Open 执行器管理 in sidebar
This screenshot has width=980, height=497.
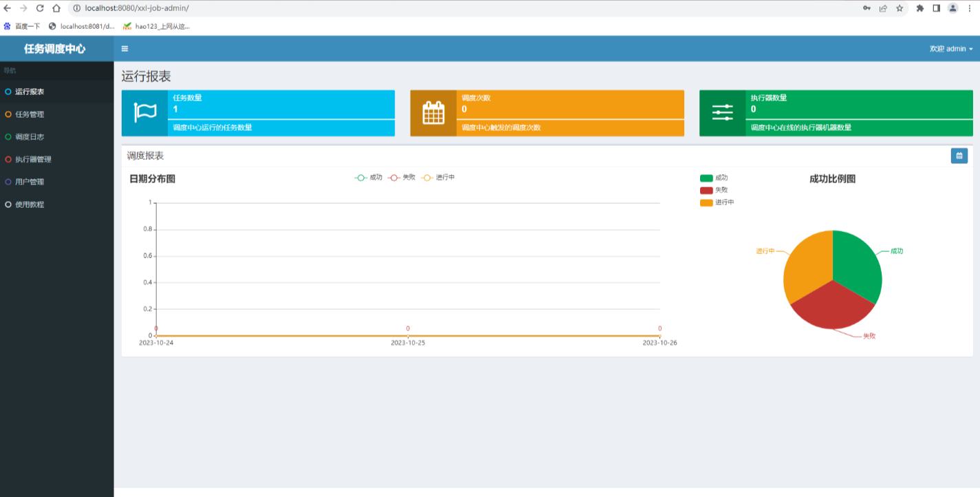click(x=57, y=159)
